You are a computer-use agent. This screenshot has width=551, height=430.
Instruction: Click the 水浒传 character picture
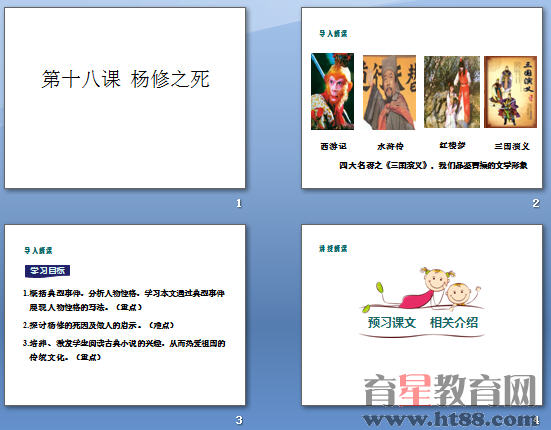click(x=389, y=92)
